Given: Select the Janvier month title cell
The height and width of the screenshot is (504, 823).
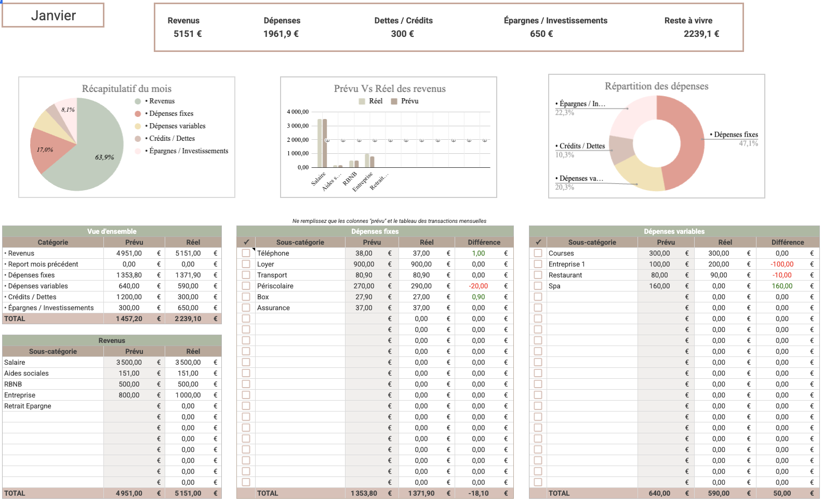Looking at the screenshot, I should 53,15.
